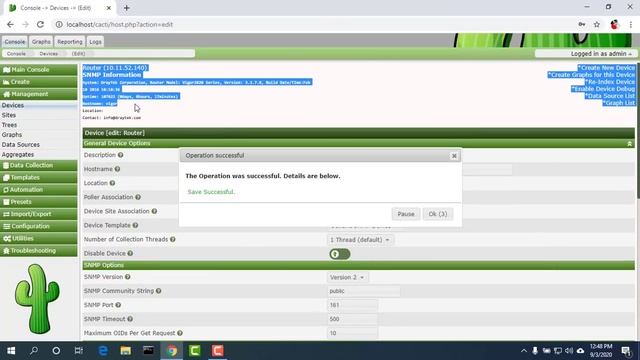Click the Poller Association help icon
This screenshot has height=360, width=640.
(138, 197)
